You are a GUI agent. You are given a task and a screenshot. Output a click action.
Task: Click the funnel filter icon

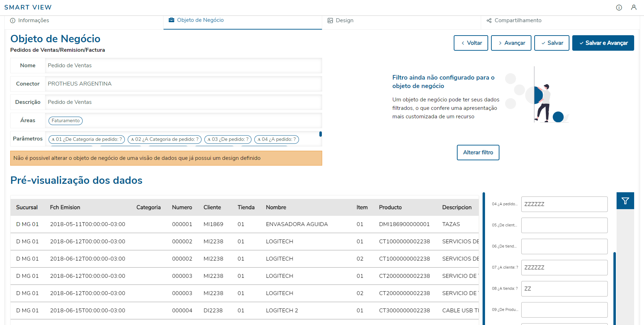(625, 201)
